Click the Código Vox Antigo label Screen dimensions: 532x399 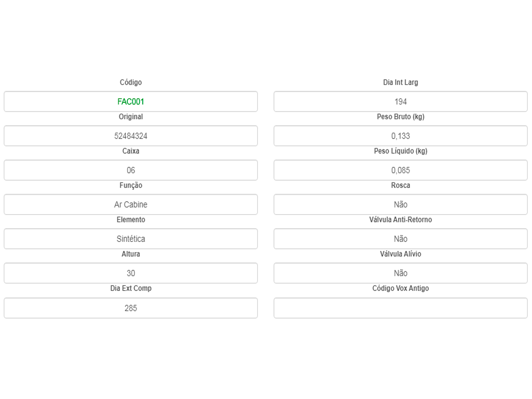(x=400, y=288)
